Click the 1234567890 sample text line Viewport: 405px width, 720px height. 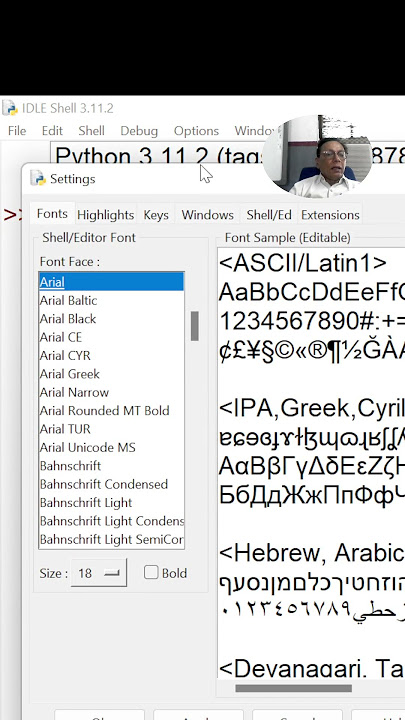(x=312, y=321)
